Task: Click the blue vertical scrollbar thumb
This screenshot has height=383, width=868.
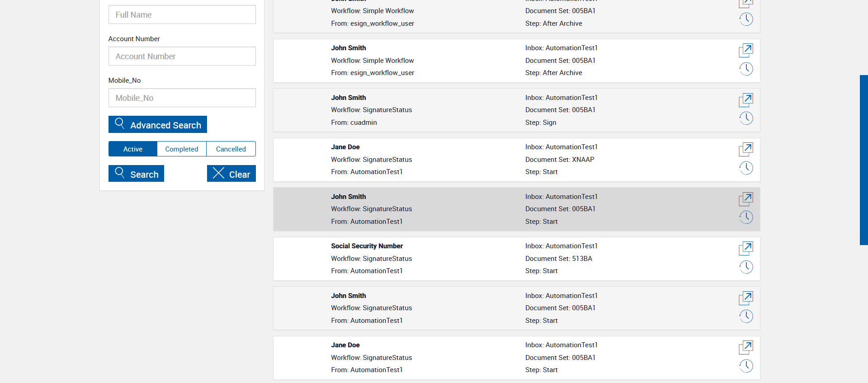Action: (863, 160)
